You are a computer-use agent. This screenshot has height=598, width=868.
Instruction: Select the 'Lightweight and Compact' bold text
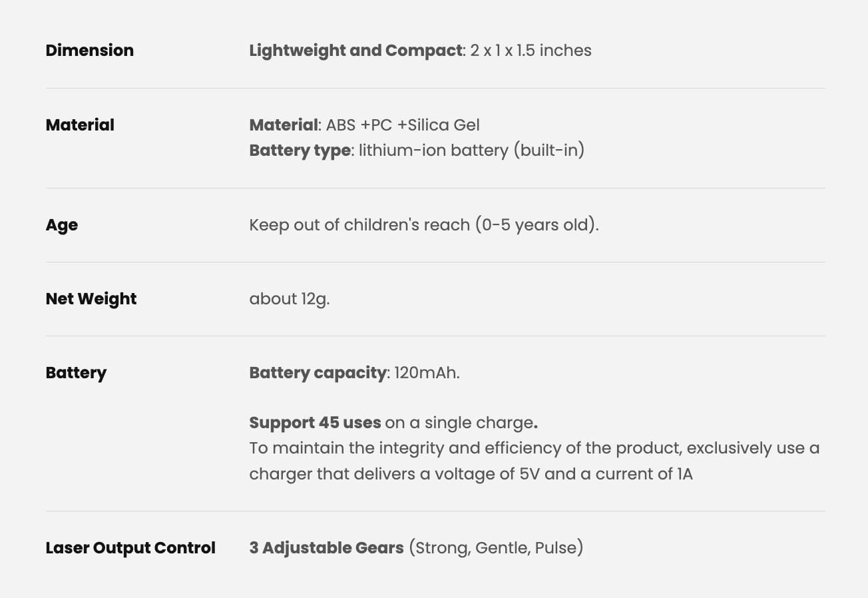point(355,51)
